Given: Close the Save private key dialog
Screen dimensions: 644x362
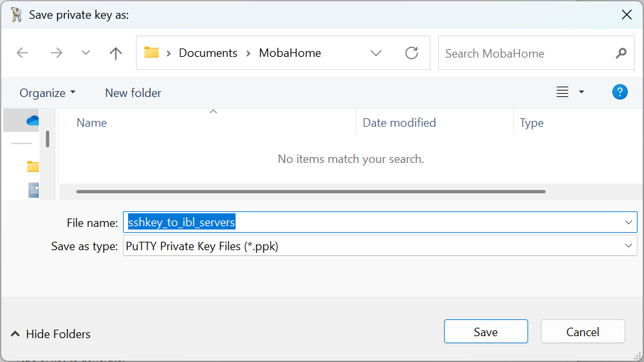Looking at the screenshot, I should pos(627,15).
